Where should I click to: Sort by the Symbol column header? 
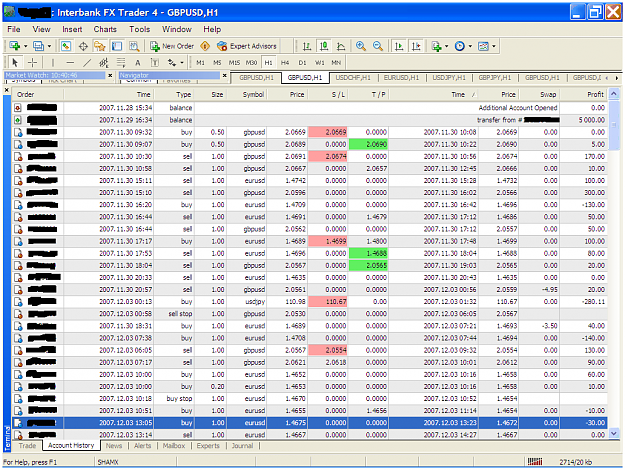247,94
